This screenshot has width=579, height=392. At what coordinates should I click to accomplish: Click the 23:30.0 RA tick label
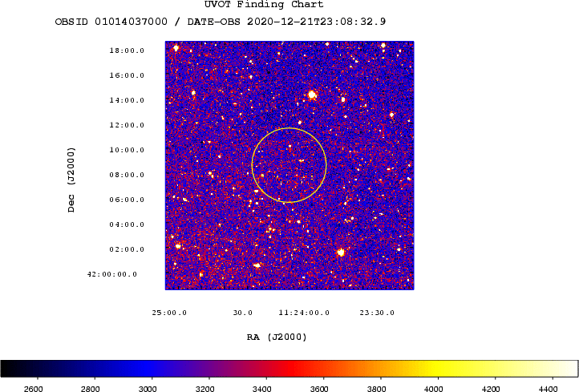[377, 313]
